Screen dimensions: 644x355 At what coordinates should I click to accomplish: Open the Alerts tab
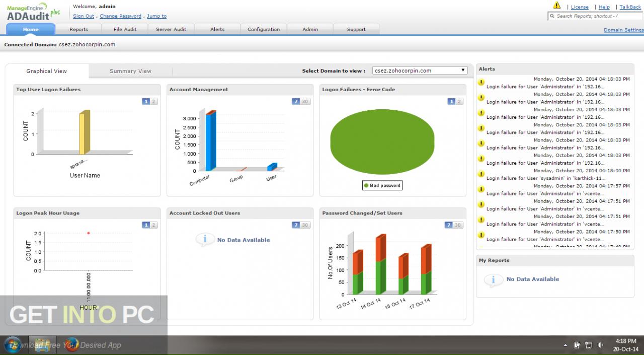[x=217, y=29]
